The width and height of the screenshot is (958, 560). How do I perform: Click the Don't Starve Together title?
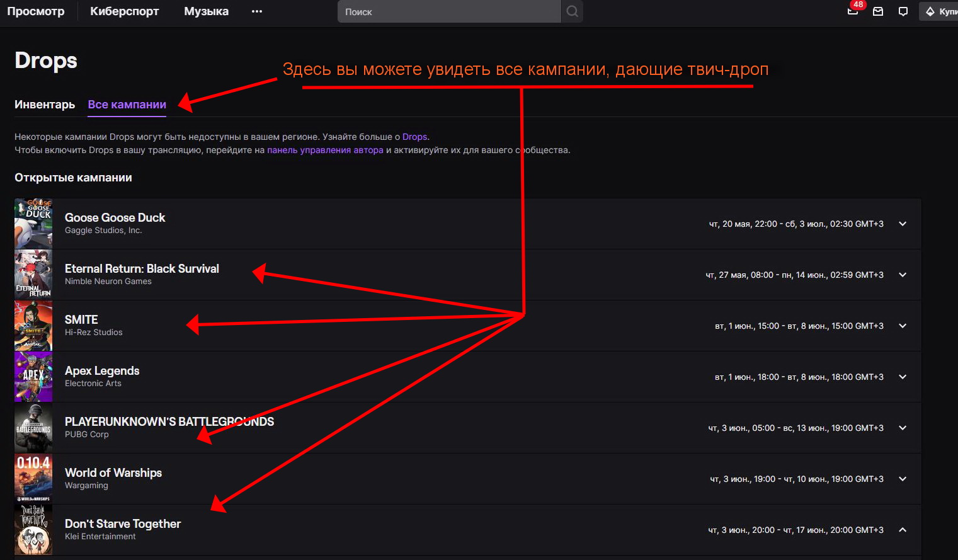(123, 523)
